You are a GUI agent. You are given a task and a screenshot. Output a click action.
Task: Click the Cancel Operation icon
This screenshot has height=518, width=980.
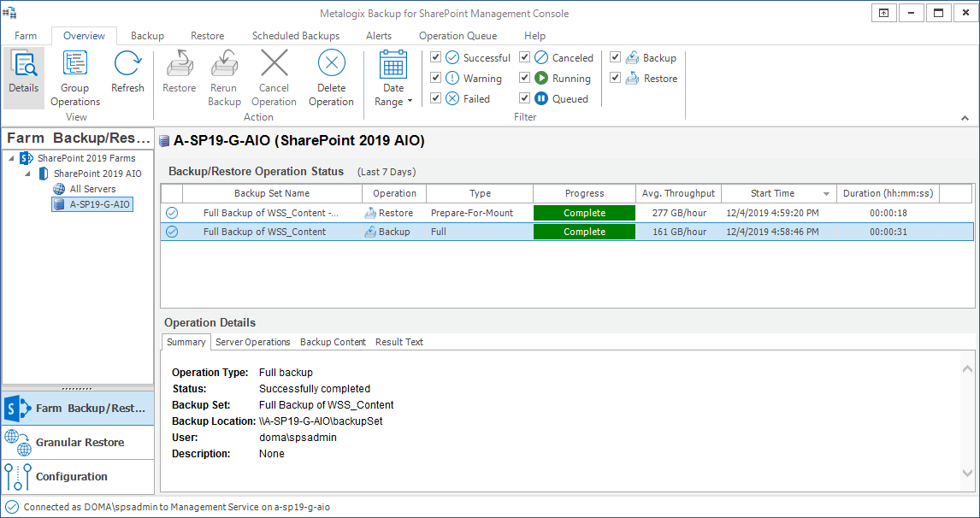(x=274, y=63)
